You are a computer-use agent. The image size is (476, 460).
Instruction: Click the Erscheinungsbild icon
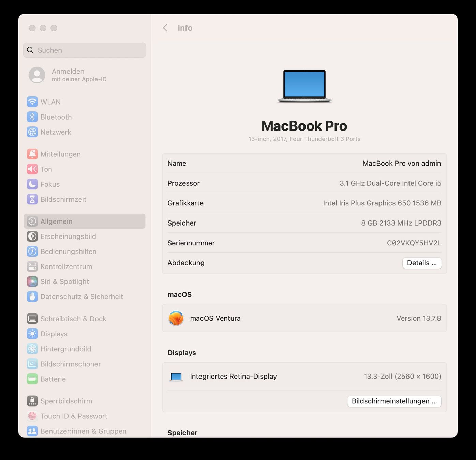(x=32, y=236)
